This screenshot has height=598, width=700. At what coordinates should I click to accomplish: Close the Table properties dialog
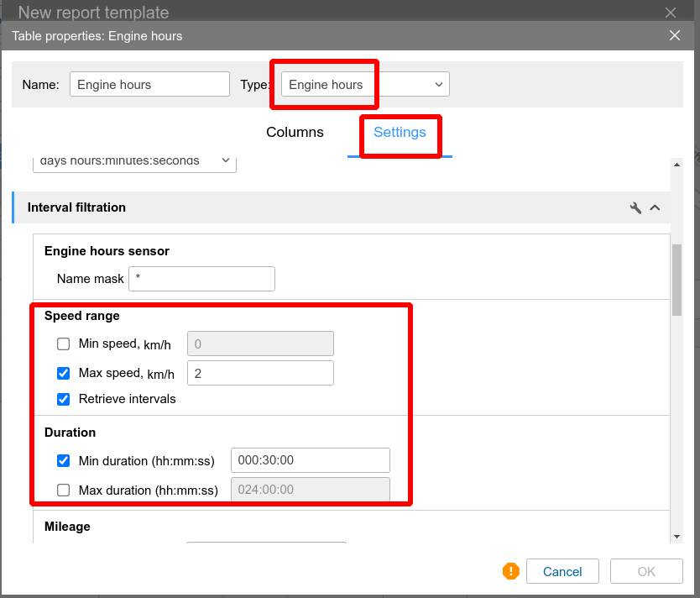coord(675,35)
